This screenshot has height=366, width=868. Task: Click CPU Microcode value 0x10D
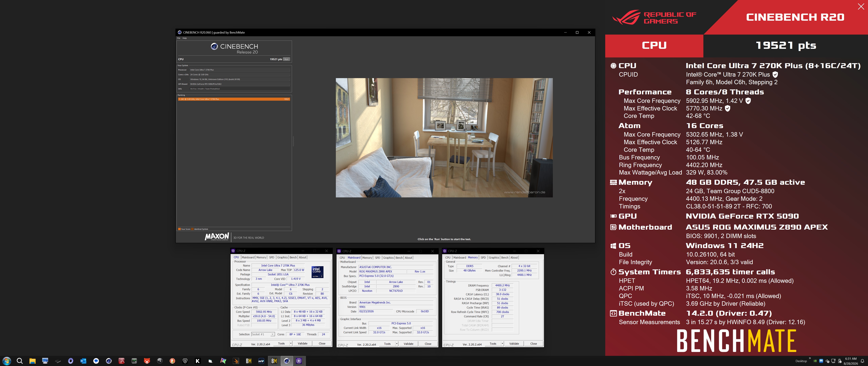pos(425,311)
